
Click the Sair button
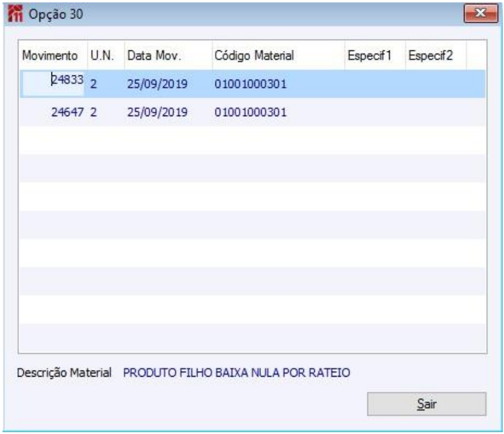tap(427, 404)
